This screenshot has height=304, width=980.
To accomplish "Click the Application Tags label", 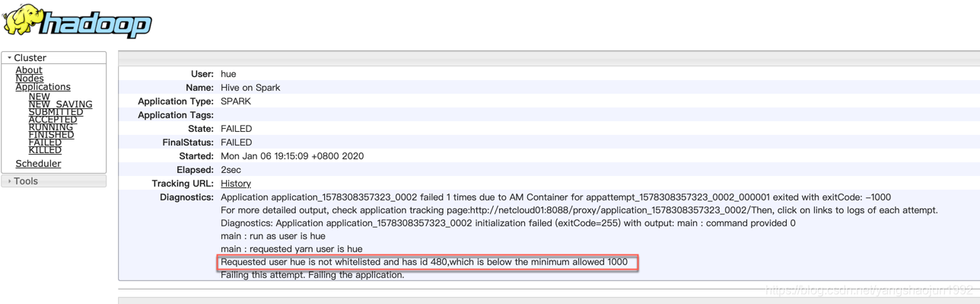I will coord(177,115).
